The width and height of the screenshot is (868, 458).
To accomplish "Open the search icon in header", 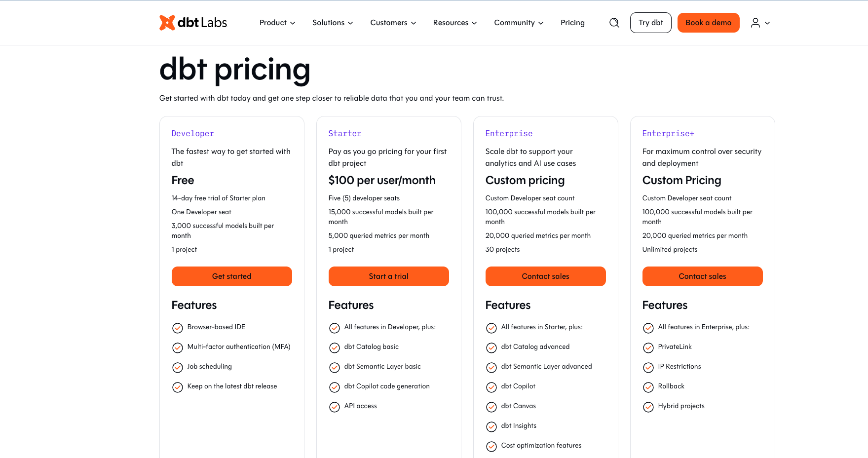I will pyautogui.click(x=614, y=23).
